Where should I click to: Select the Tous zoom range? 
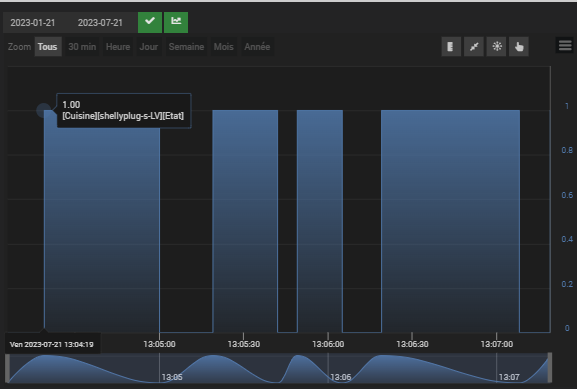(x=48, y=47)
